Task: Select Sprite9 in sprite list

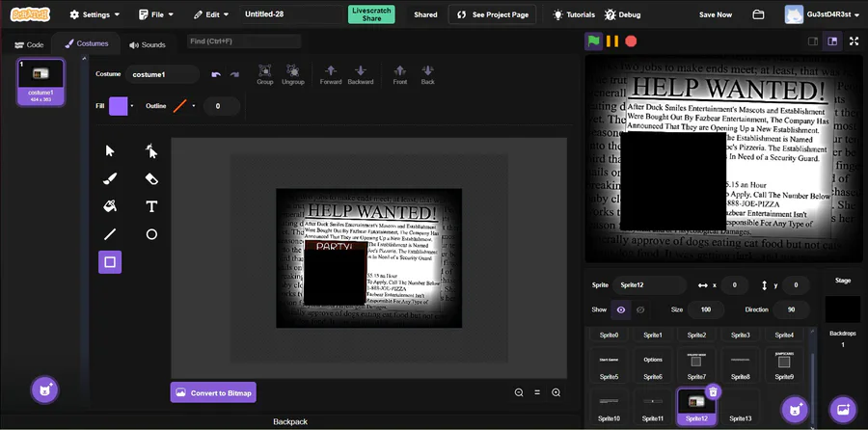Action: [x=784, y=364]
